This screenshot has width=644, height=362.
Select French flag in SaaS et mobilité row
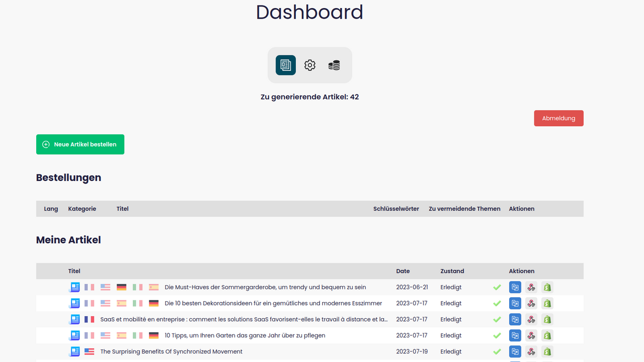pyautogui.click(x=89, y=319)
